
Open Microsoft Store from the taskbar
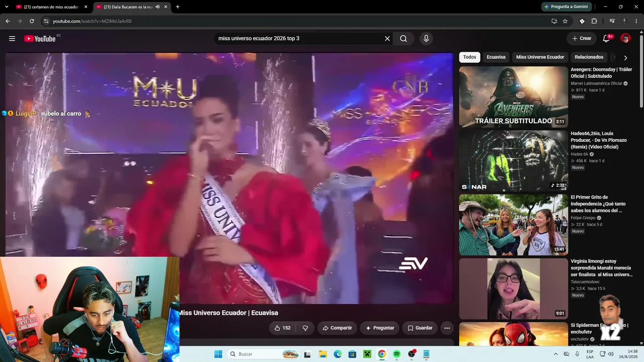pyautogui.click(x=352, y=354)
